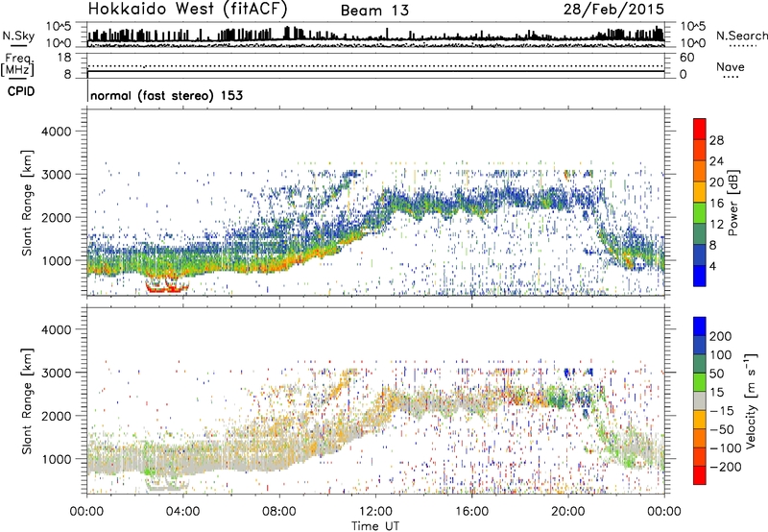The height and width of the screenshot is (532, 768).
Task: Click the velocity panel 'Slant Range [km]' label
Action: tap(27, 400)
